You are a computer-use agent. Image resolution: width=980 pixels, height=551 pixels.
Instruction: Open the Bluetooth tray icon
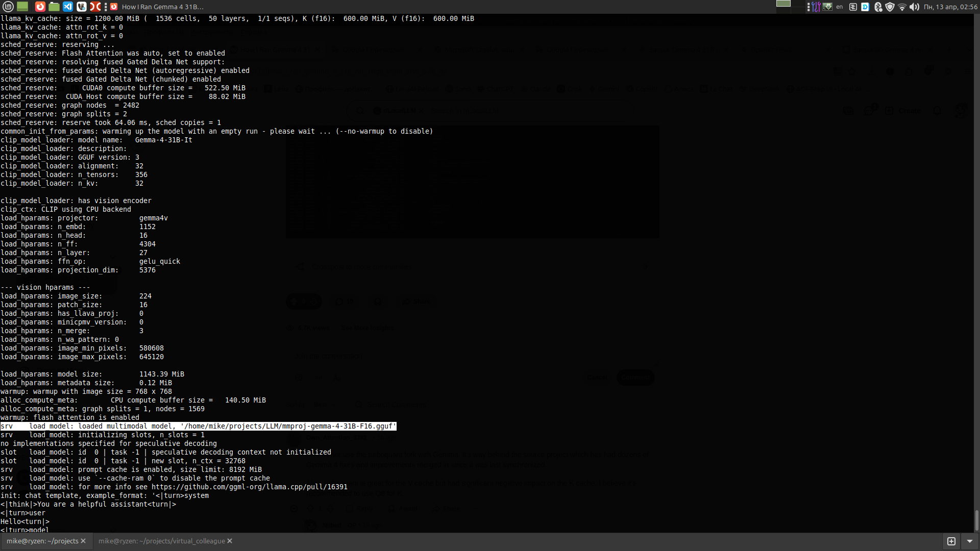coord(878,7)
